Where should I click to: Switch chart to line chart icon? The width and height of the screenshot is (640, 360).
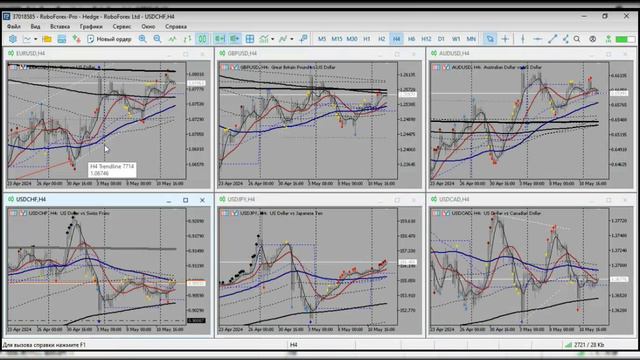click(x=172, y=39)
